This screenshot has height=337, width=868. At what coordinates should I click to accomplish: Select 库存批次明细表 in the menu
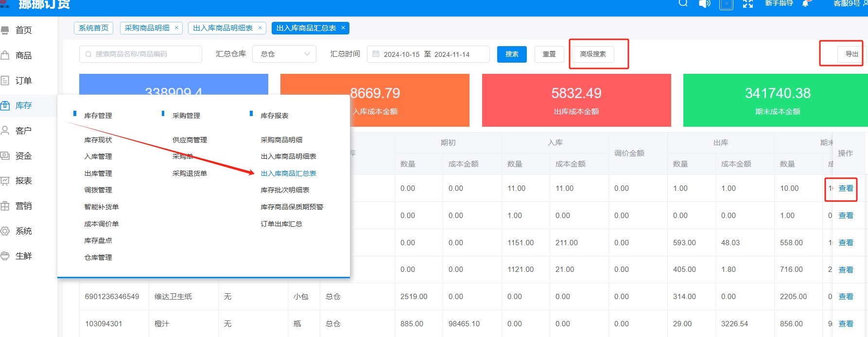coord(285,190)
